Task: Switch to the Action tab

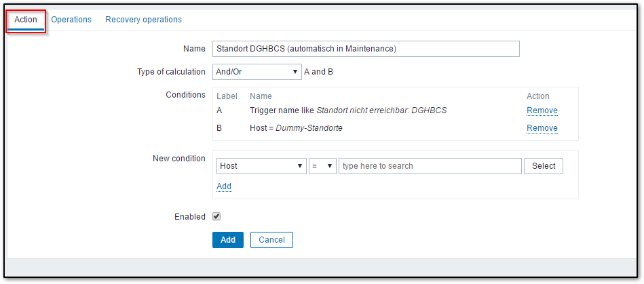Action: pyautogui.click(x=26, y=20)
